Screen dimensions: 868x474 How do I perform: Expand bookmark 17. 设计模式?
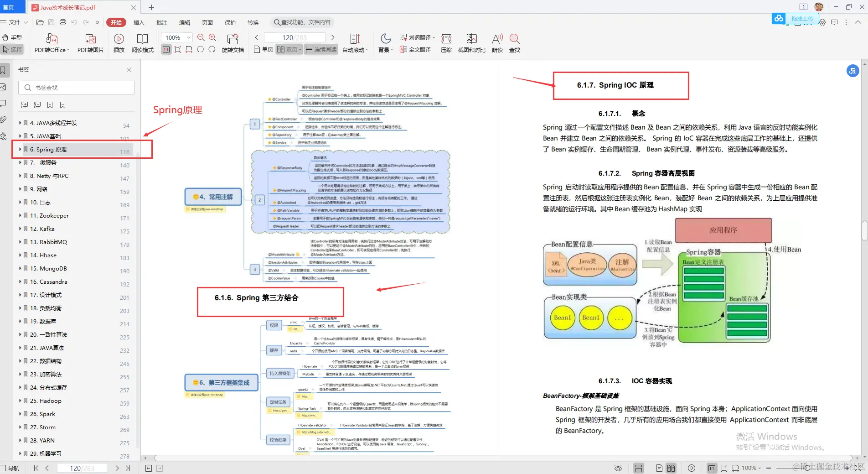(20, 295)
